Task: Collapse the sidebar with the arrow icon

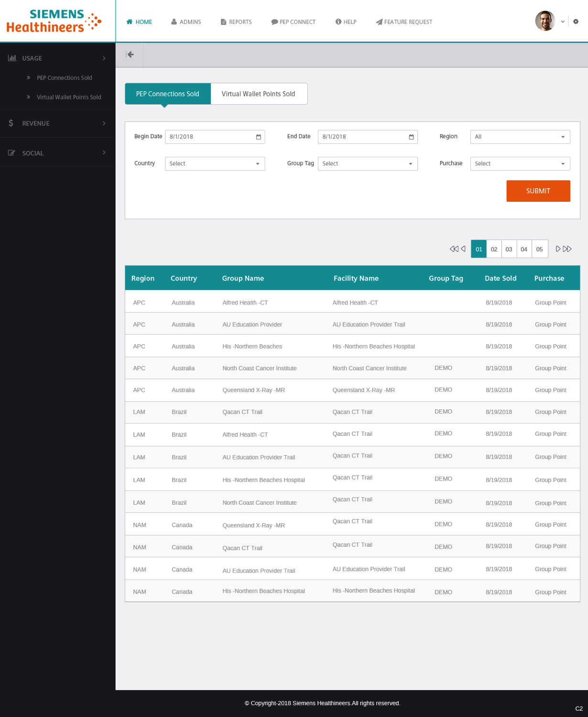Action: coord(130,54)
